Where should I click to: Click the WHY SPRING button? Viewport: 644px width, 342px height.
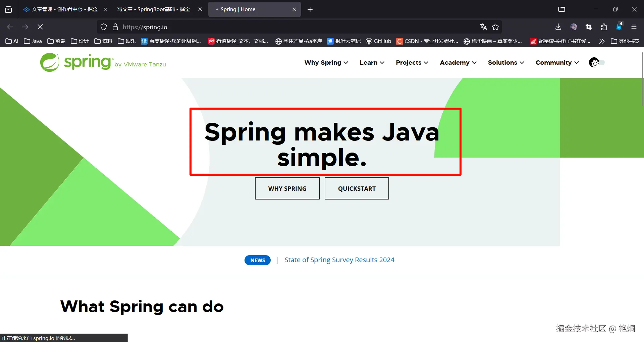tap(287, 188)
